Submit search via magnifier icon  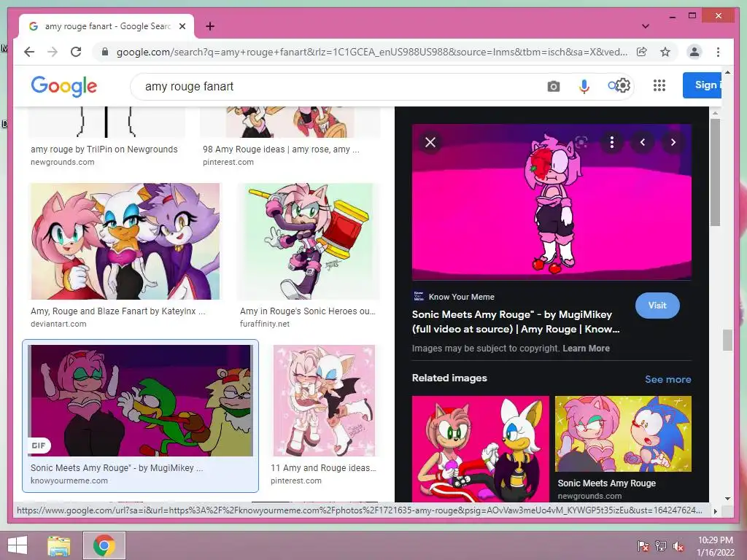[x=612, y=86]
